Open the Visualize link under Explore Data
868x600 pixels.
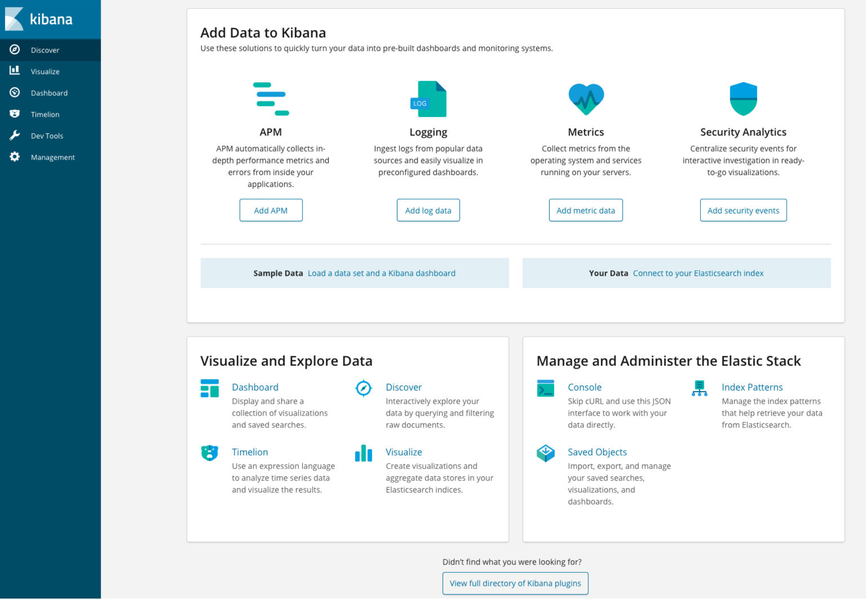[x=404, y=453]
